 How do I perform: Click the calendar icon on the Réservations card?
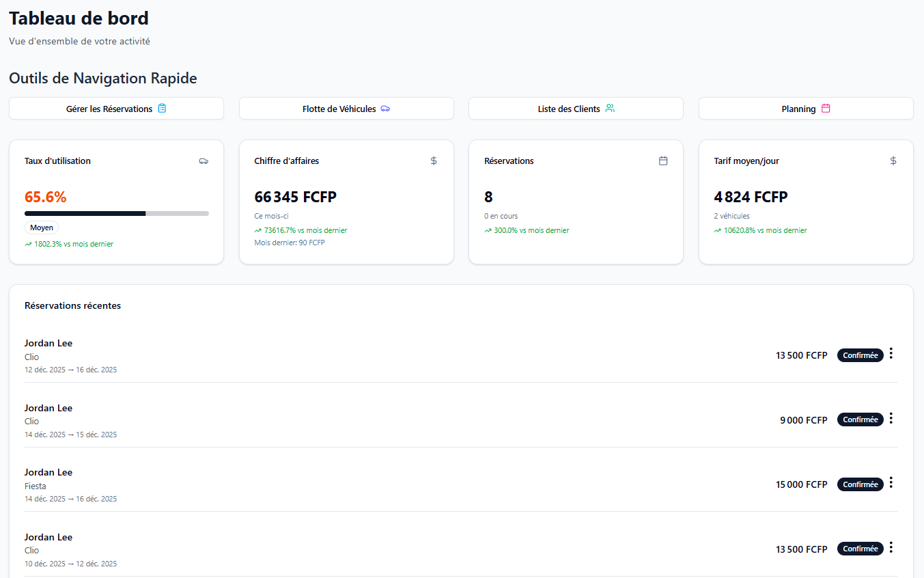pos(663,161)
